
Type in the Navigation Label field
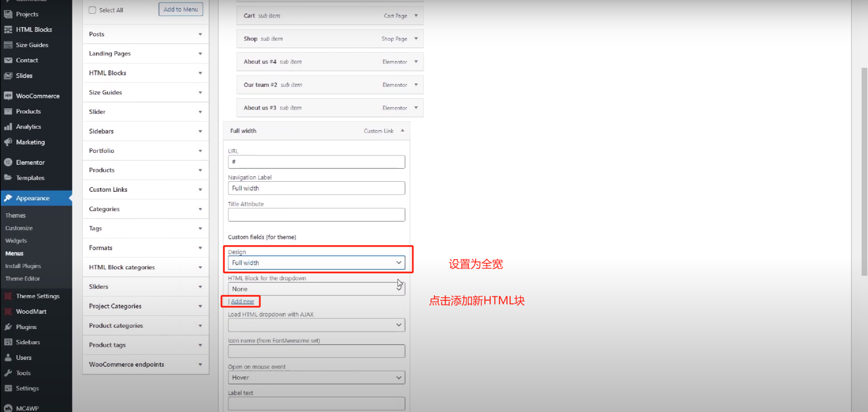tap(316, 188)
